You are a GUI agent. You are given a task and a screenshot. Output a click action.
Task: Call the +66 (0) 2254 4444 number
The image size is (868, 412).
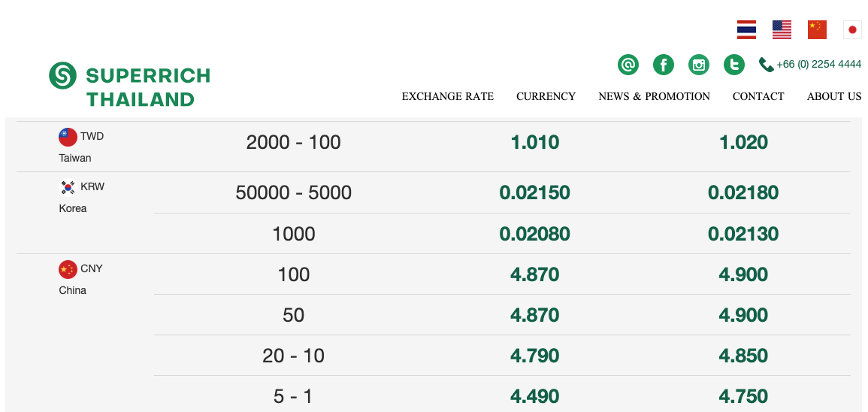click(818, 65)
